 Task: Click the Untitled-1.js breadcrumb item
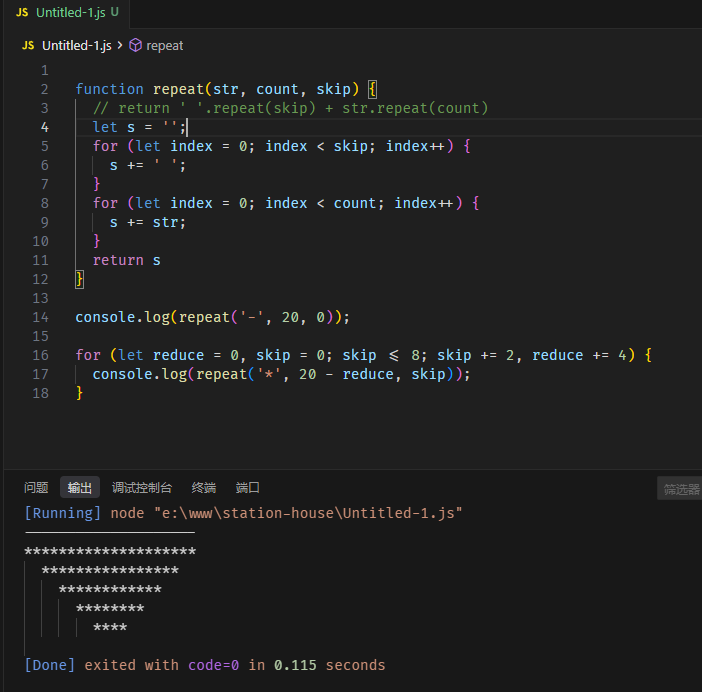pos(77,46)
